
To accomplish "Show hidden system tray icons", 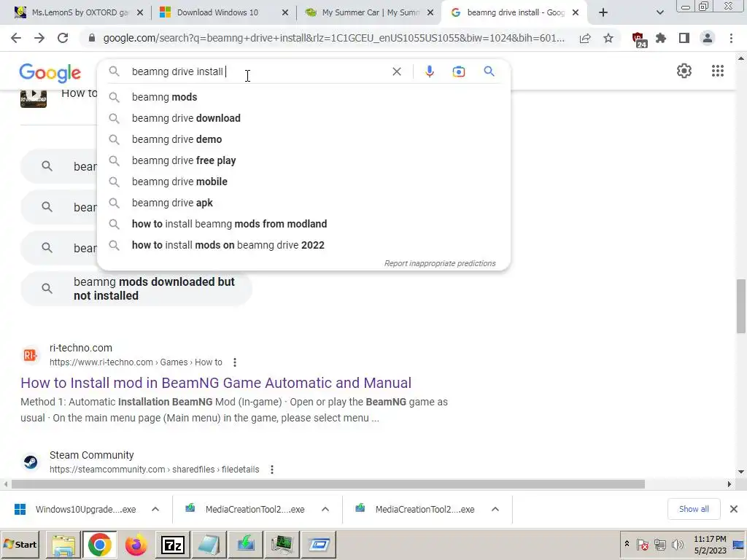I will 627,543.
